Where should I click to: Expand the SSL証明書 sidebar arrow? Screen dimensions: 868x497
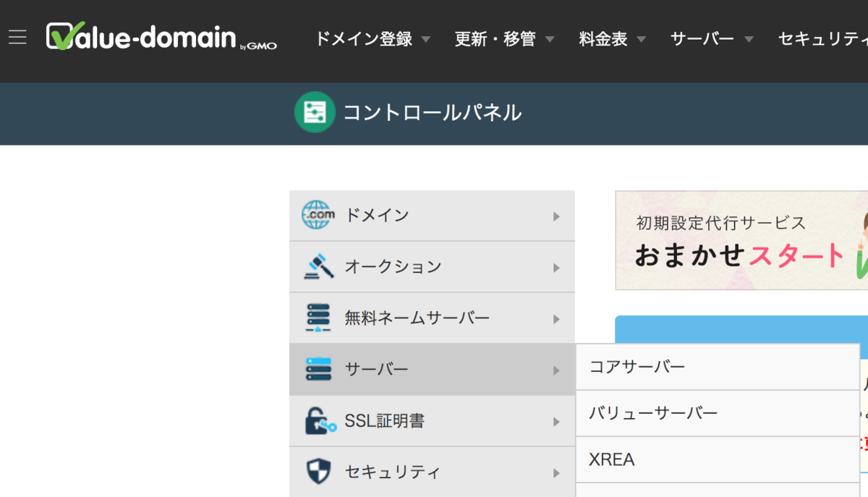556,422
